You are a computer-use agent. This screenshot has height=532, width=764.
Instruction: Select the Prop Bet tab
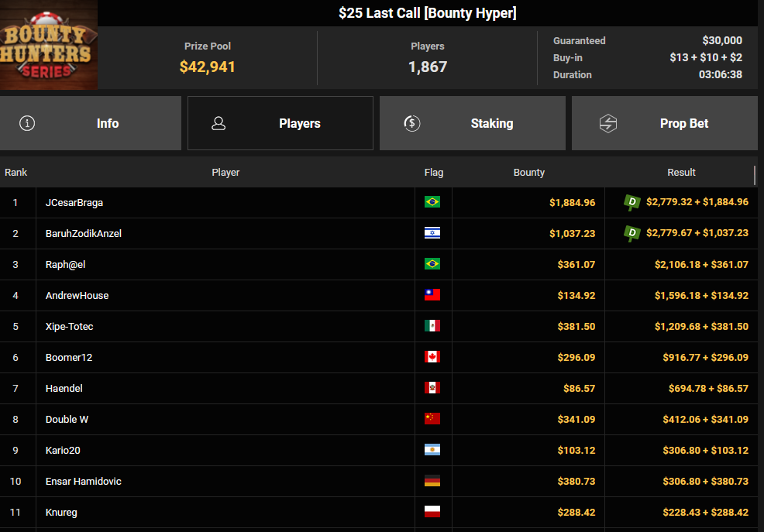click(x=664, y=123)
